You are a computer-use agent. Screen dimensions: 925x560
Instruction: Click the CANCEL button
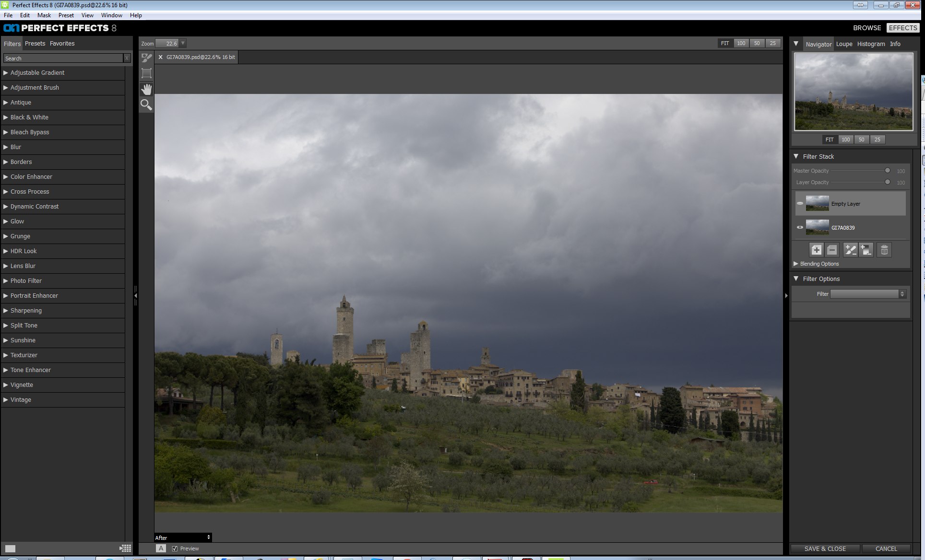[x=886, y=548]
